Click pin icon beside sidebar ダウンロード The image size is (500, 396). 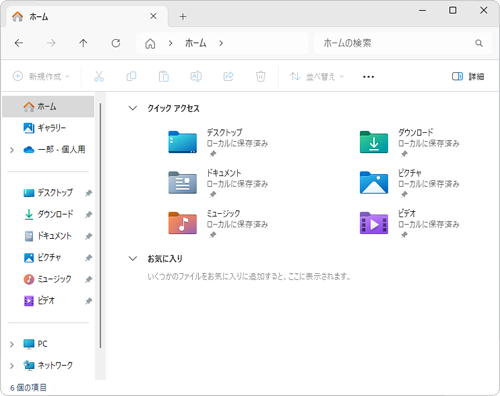tap(88, 215)
